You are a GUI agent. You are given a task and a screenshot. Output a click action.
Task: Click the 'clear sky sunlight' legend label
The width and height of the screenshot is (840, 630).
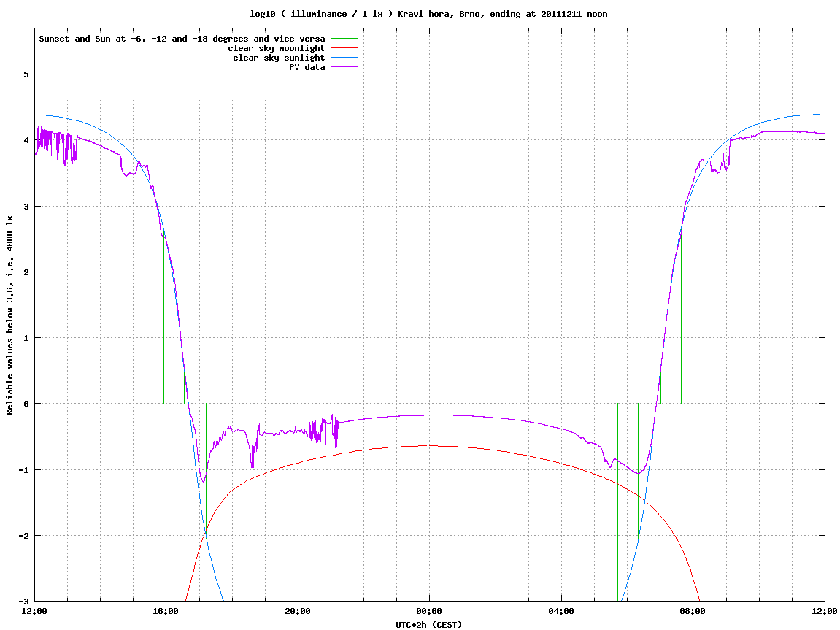(x=279, y=58)
